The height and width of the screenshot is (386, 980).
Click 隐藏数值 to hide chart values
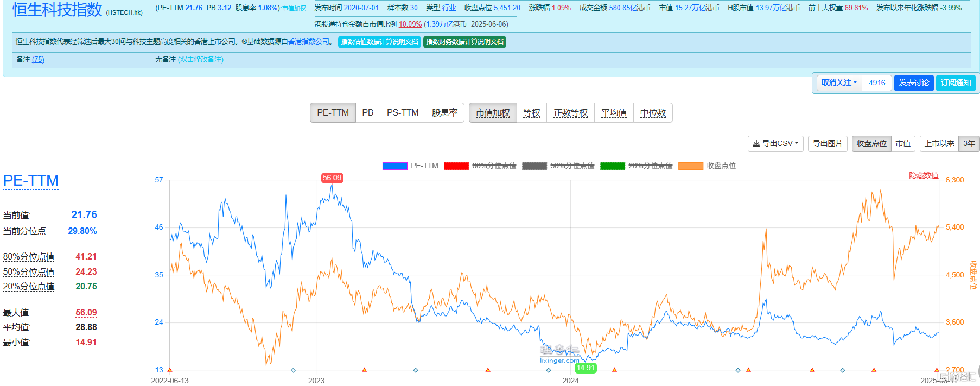point(924,175)
